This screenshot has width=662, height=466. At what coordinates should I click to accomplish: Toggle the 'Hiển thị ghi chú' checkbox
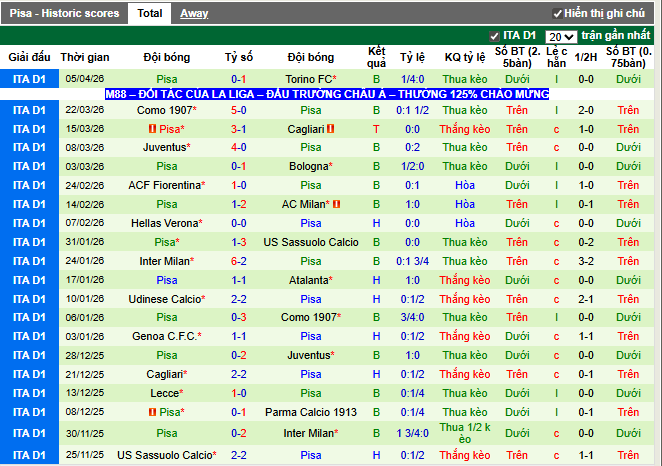(558, 13)
